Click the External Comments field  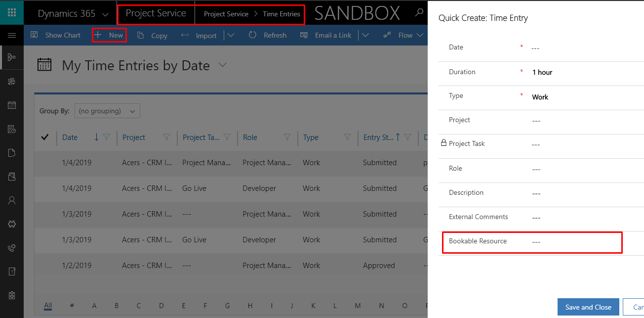pyautogui.click(x=541, y=218)
